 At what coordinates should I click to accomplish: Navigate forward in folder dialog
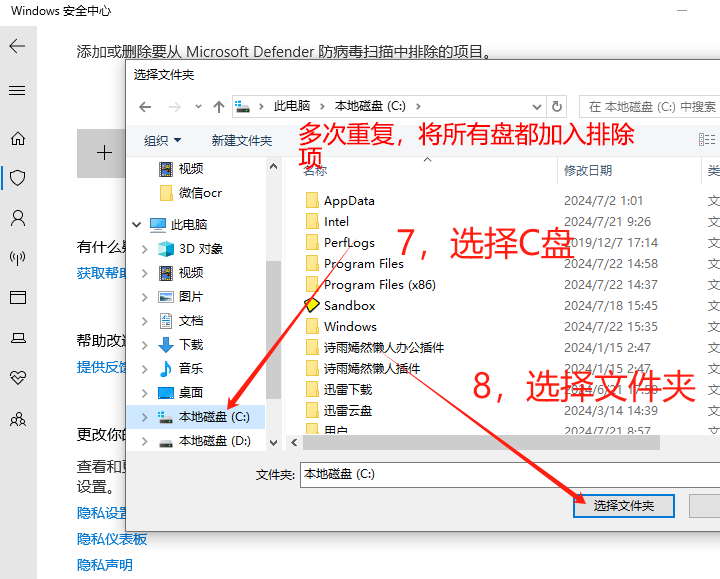point(174,107)
